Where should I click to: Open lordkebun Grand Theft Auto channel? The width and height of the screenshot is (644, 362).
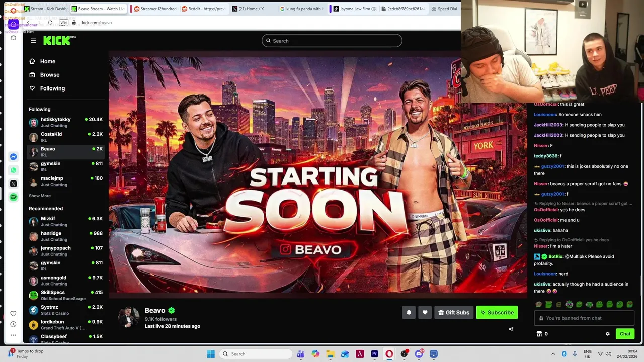click(65, 325)
